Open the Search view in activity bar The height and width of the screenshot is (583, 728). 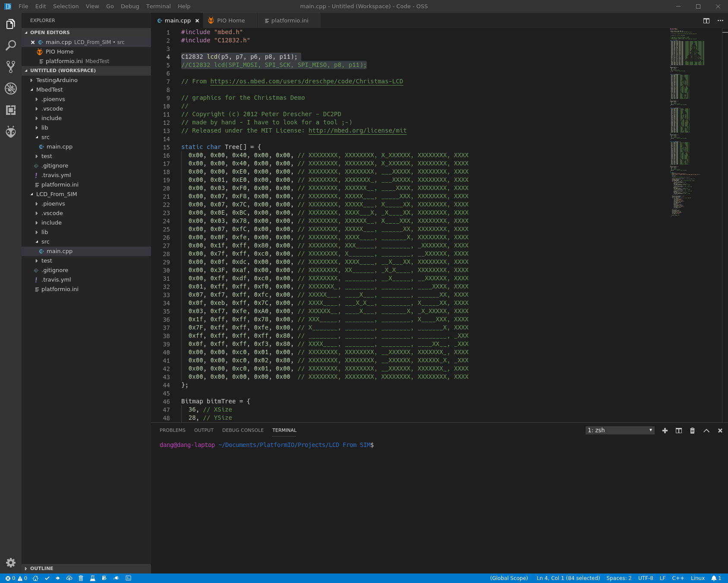tap(11, 45)
